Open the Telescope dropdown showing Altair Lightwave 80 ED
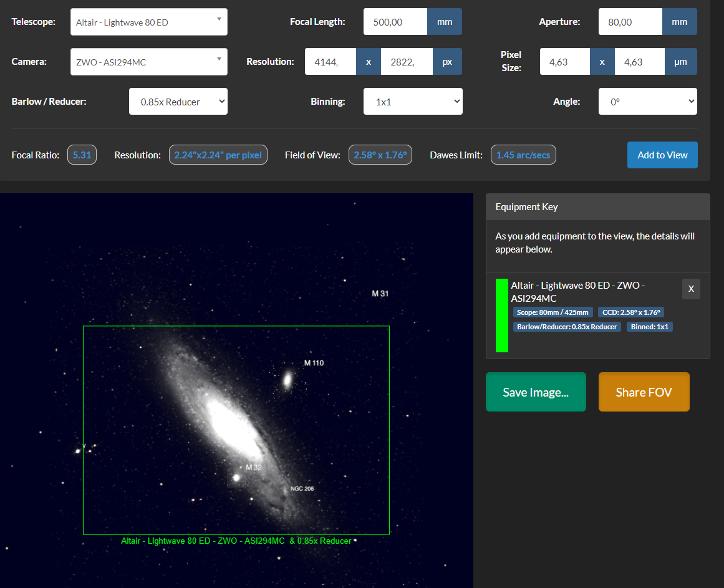This screenshot has height=588, width=724. [x=148, y=22]
